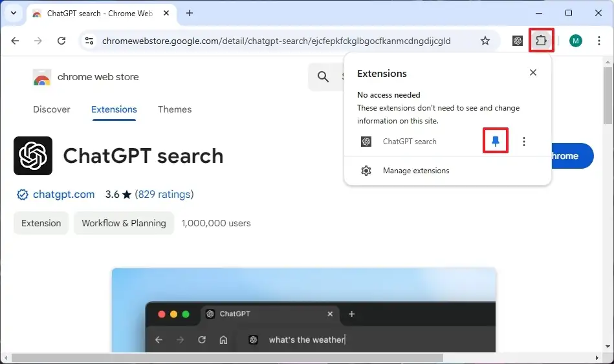Viewport: 614px width, 364px height.
Task: Open the Extensions puzzle-piece toolbar button
Action: [x=541, y=40]
